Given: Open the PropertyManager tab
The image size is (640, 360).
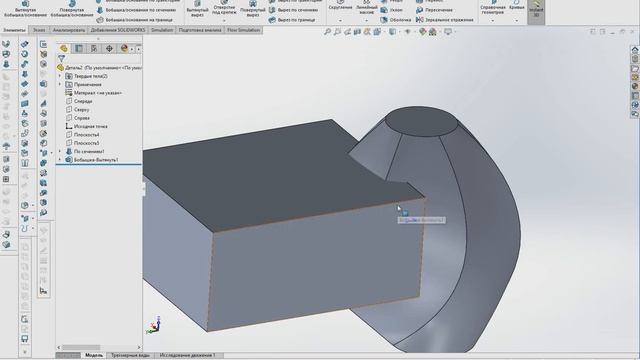Looking at the screenshot, I should click(79, 49).
